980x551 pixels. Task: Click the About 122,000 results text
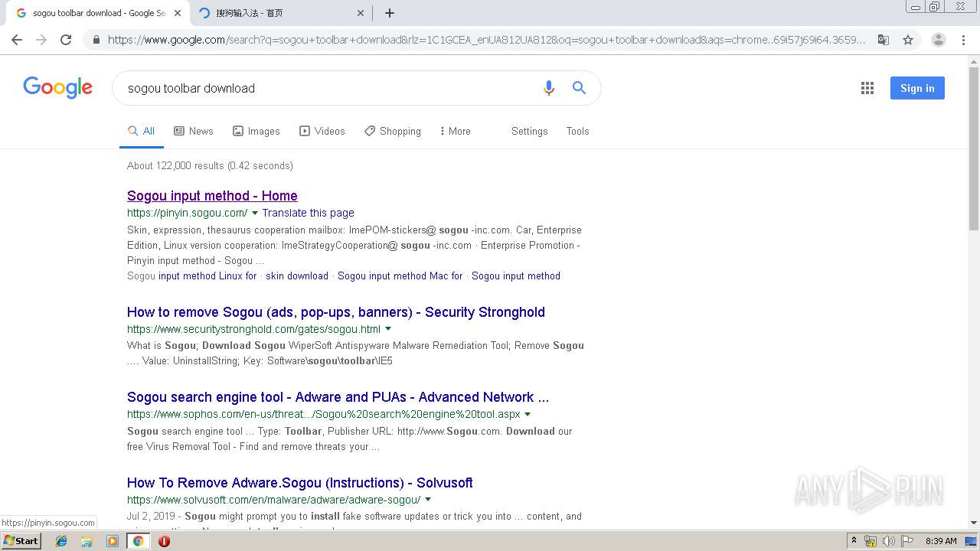(x=210, y=165)
